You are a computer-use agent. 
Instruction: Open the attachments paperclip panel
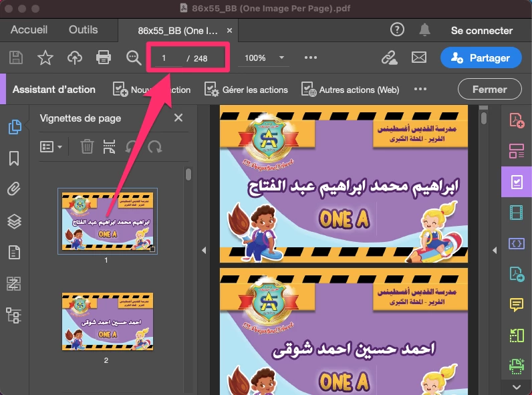point(14,189)
